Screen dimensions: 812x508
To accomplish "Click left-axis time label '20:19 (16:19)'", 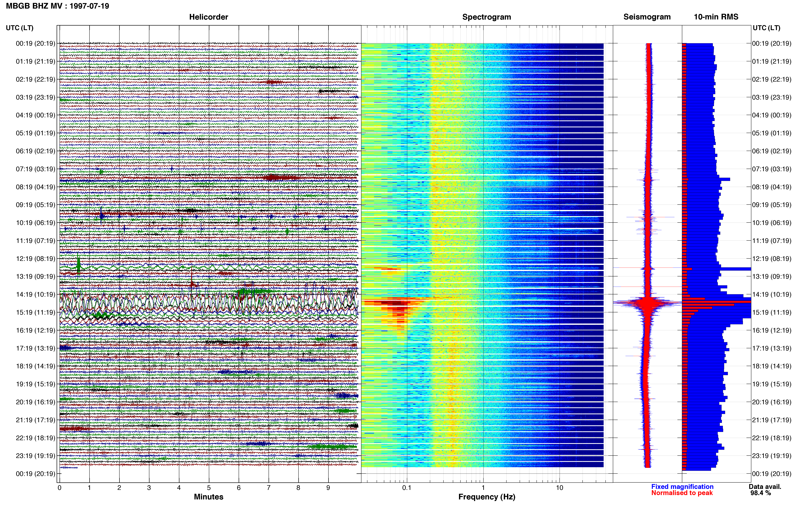I will click(36, 402).
